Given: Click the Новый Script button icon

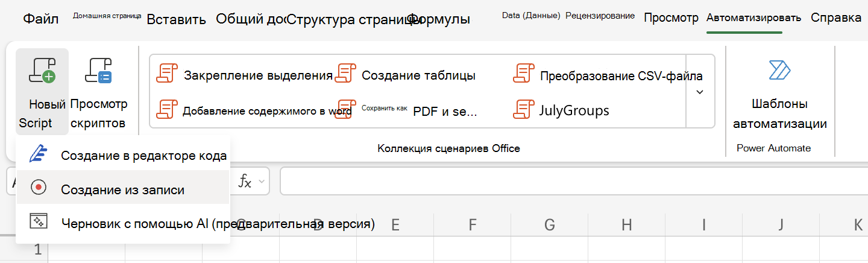Looking at the screenshot, I should [42, 70].
